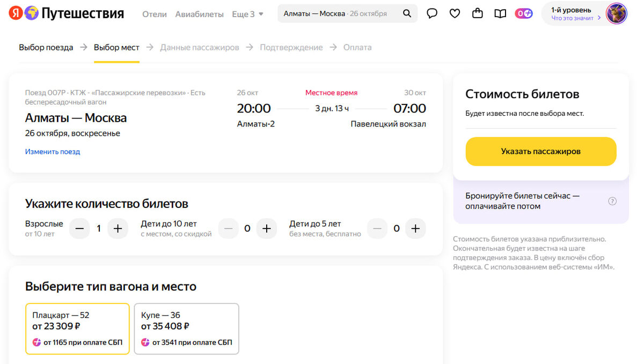Expand the Еще 3 menu
This screenshot has width=644, height=364.
pyautogui.click(x=247, y=14)
